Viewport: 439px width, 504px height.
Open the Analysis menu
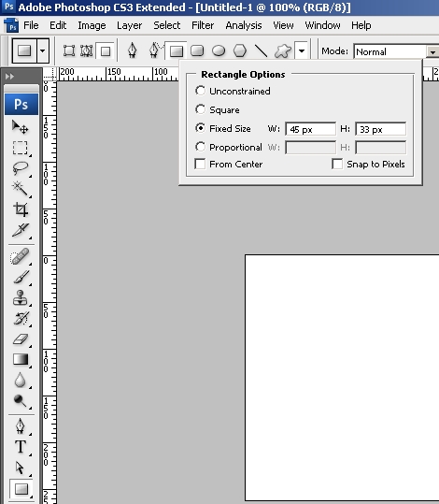click(244, 25)
